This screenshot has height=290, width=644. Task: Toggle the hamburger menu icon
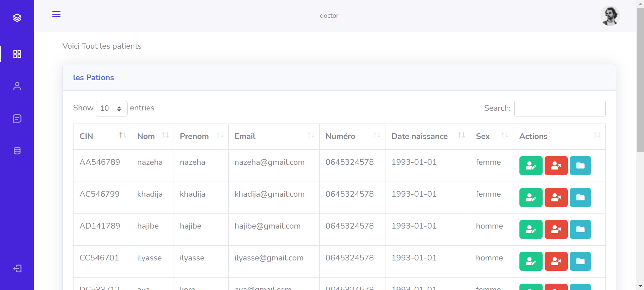[56, 14]
